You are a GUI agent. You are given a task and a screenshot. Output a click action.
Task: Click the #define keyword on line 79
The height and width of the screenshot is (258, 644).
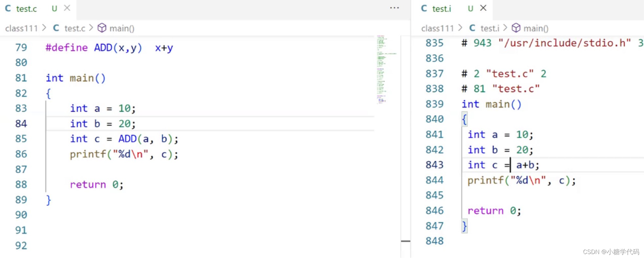coord(66,48)
